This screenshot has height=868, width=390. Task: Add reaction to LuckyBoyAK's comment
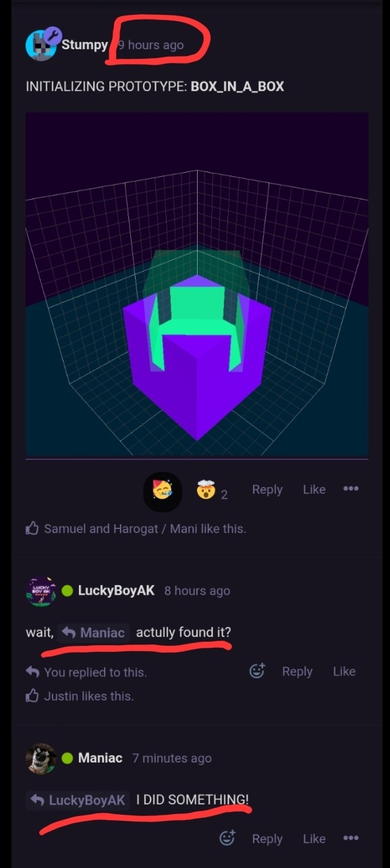(257, 671)
